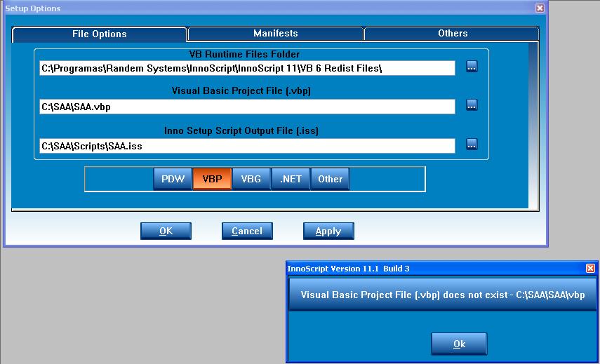This screenshot has height=364, width=600.
Task: Apply the setup options
Action: pos(328,231)
